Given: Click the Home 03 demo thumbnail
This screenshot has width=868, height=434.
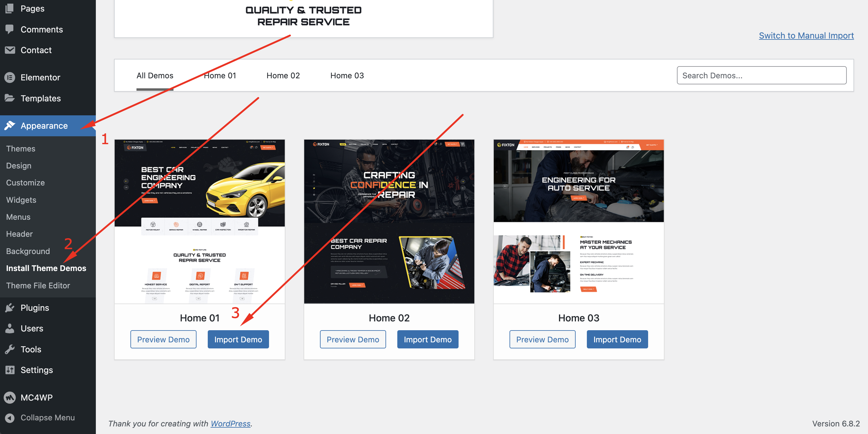Looking at the screenshot, I should coord(578,222).
